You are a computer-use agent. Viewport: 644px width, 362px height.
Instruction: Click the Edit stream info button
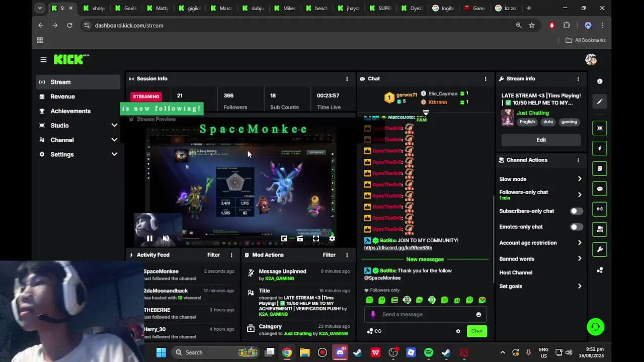(541, 140)
